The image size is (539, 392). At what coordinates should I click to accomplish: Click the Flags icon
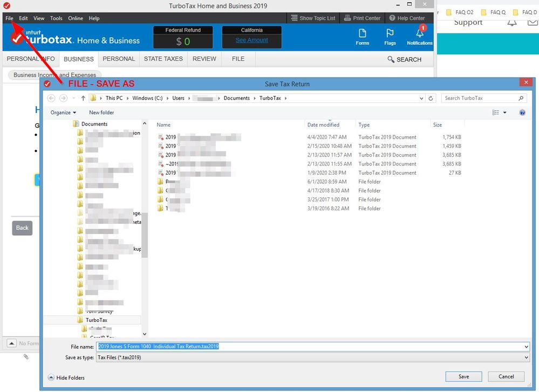tap(390, 34)
